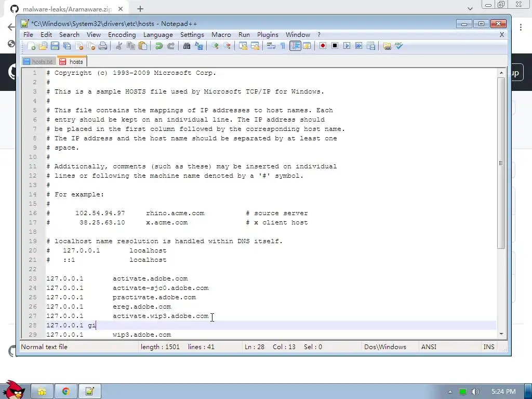Open the File menu
Image resolution: width=532 pixels, height=399 pixels.
coord(28,35)
